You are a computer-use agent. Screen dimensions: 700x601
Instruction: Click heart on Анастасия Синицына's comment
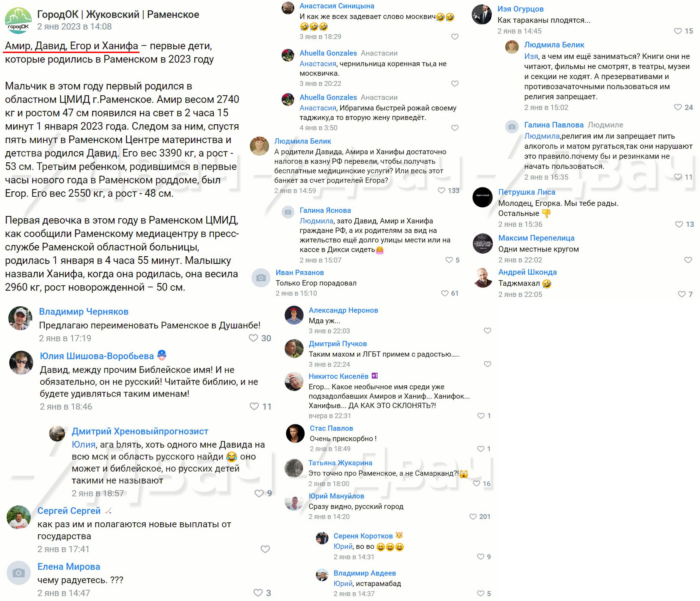(455, 36)
